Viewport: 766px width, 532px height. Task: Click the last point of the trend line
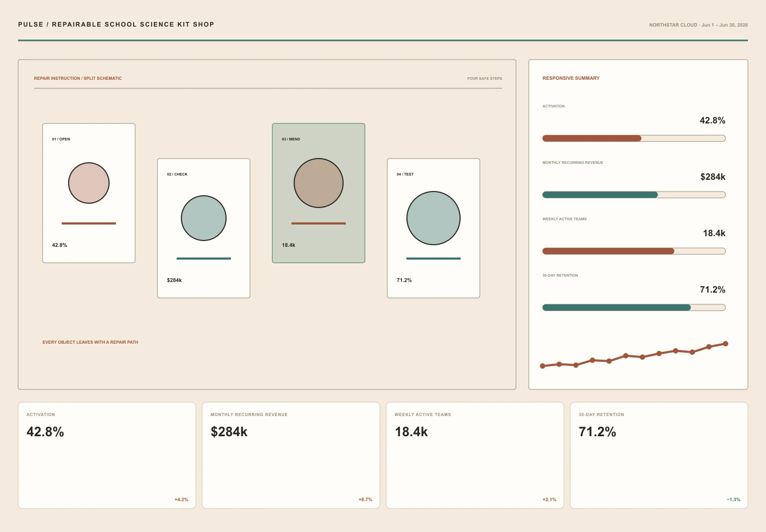(x=726, y=344)
